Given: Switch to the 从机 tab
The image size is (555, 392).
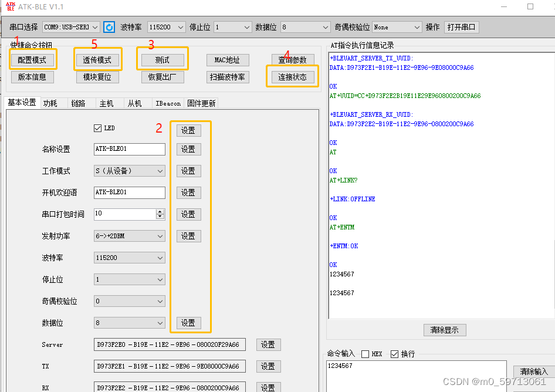Looking at the screenshot, I should (x=135, y=103).
